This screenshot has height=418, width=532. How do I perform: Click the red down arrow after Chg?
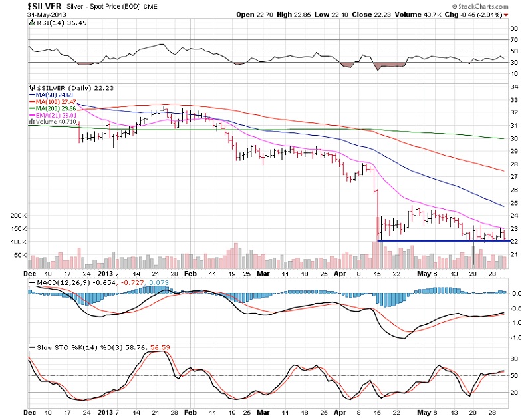coord(506,15)
